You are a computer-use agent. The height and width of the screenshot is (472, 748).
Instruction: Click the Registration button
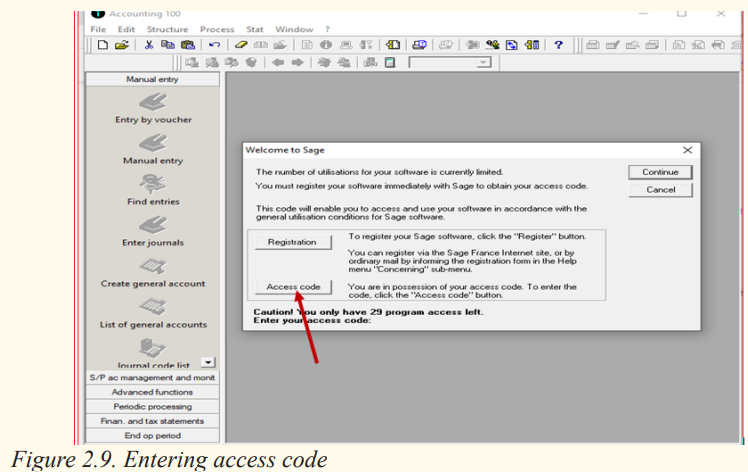coord(292,242)
